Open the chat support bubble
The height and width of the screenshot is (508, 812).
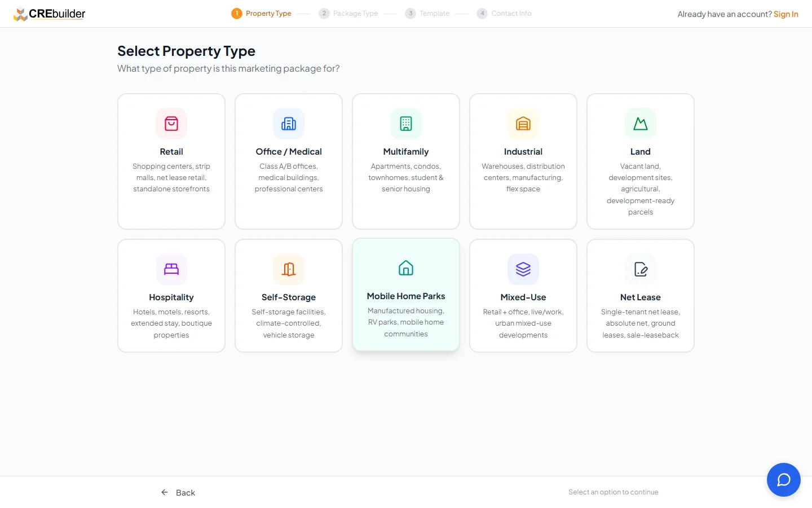(784, 480)
